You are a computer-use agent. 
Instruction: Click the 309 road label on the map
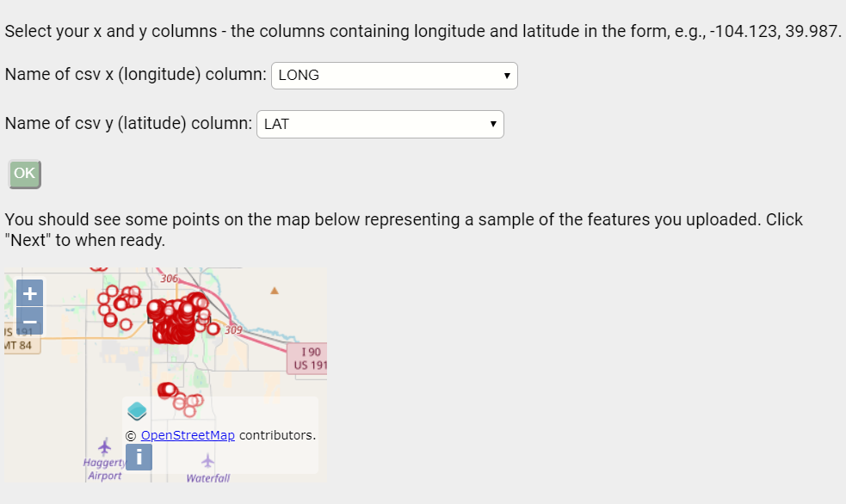tap(234, 329)
